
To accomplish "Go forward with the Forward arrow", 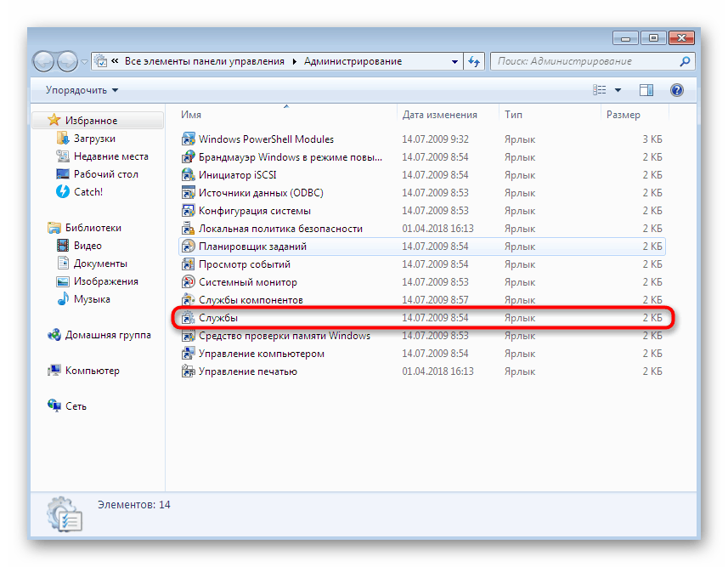I will click(x=67, y=61).
